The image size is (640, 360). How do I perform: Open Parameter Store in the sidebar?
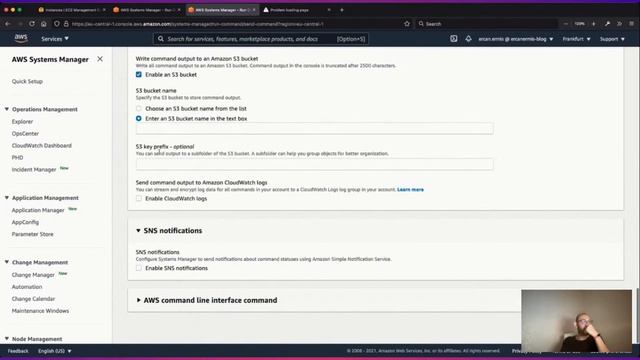[33, 234]
